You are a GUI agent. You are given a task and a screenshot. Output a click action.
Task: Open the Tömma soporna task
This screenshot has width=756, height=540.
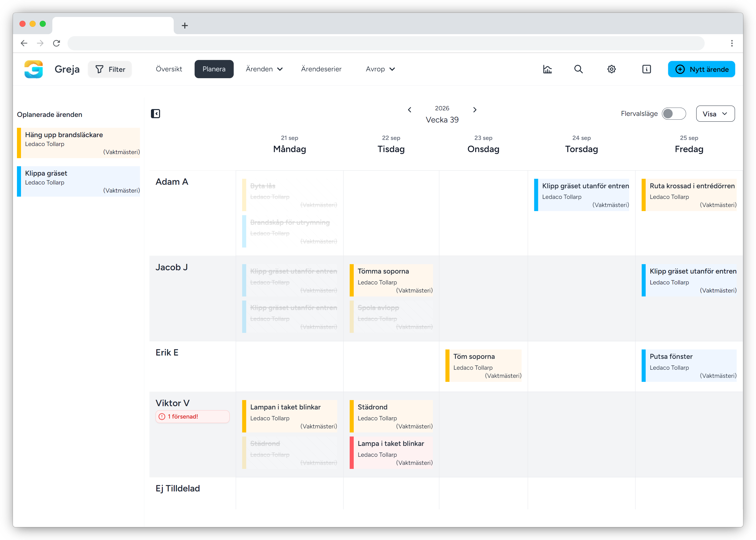tap(391, 280)
